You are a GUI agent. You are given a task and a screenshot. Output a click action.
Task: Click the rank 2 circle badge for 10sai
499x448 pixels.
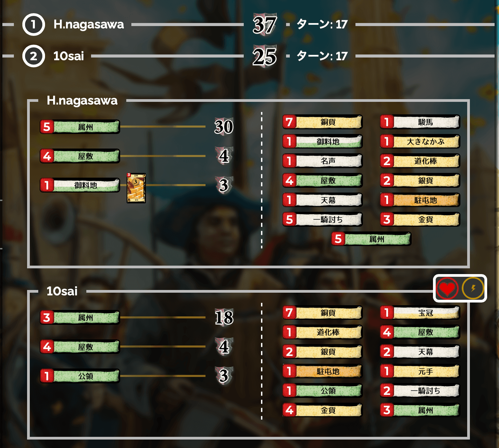coord(33,56)
